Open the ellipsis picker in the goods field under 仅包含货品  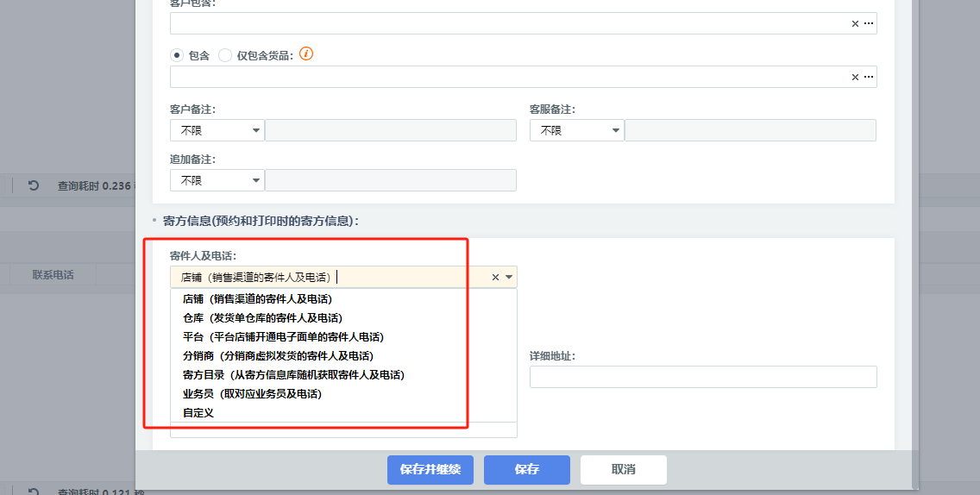click(869, 78)
